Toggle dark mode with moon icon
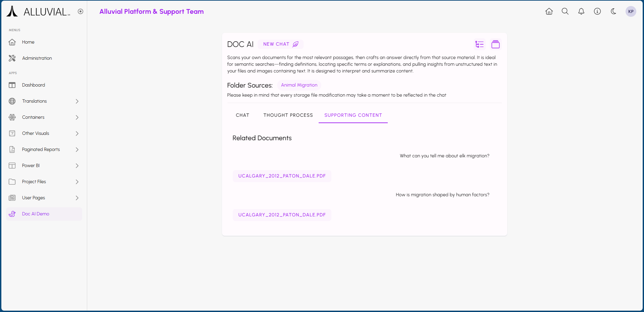Screen dimensions: 644x312 click(613, 11)
